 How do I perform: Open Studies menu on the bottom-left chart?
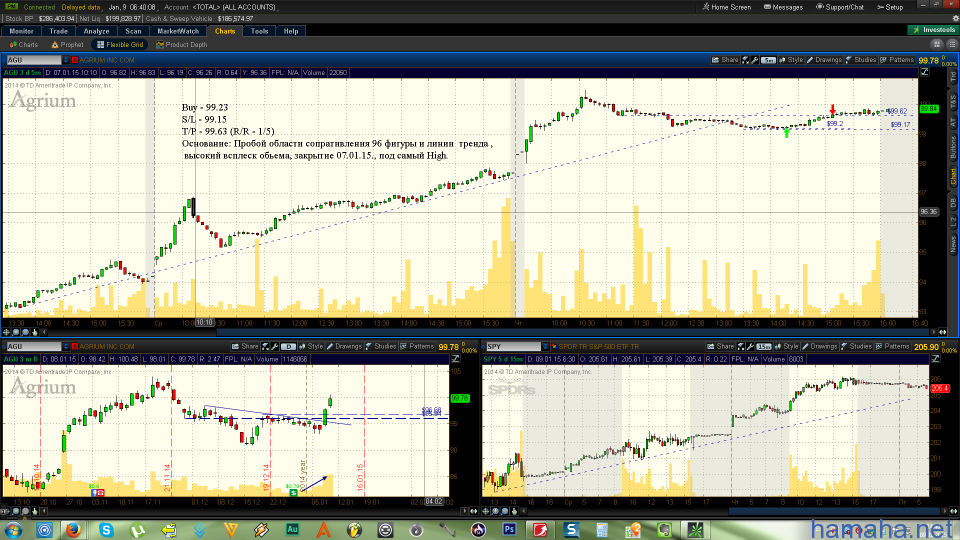click(381, 347)
